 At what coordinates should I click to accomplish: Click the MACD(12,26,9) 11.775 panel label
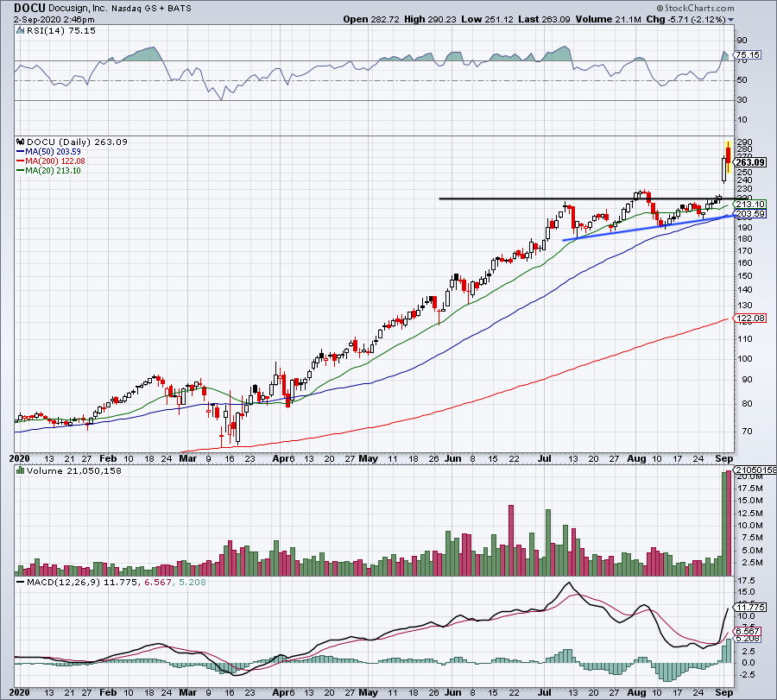click(82, 582)
